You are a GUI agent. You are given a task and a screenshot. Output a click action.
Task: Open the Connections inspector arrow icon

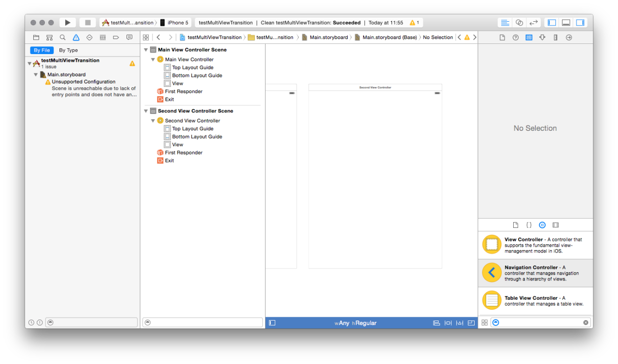click(x=569, y=37)
